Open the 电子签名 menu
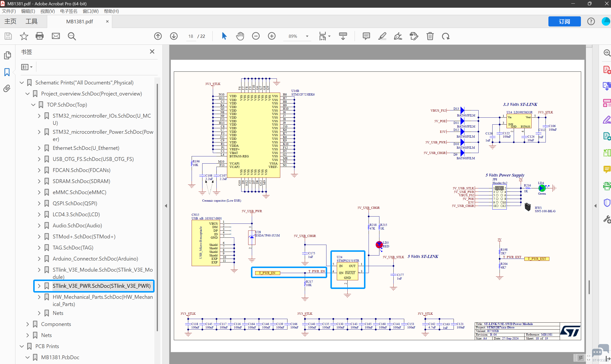This screenshot has width=611, height=364. pyautogui.click(x=69, y=11)
